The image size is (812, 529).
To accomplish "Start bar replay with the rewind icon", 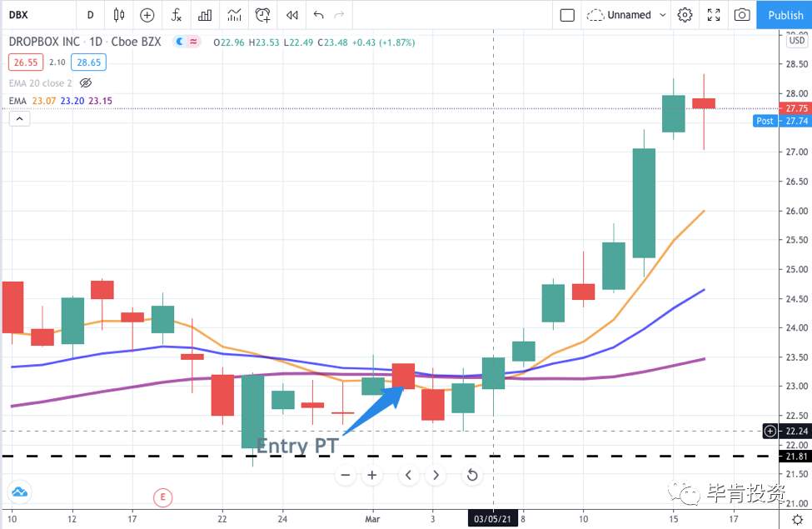I will (x=292, y=15).
